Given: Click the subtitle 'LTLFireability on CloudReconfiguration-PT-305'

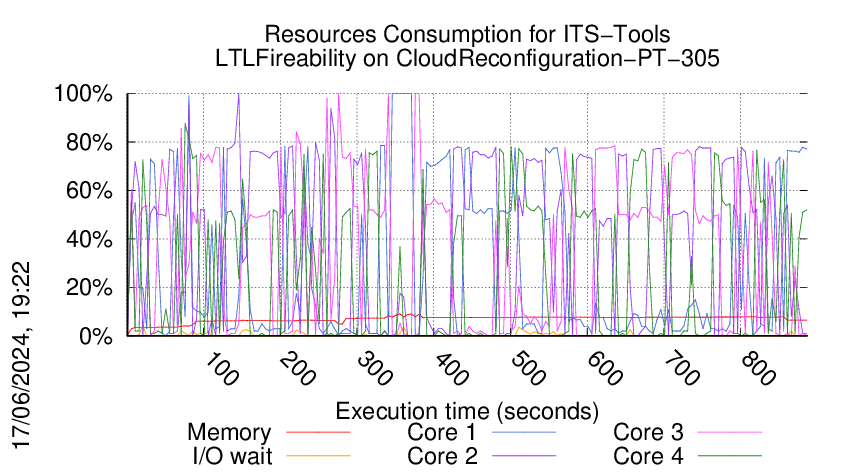Looking at the screenshot, I should tap(467, 58).
